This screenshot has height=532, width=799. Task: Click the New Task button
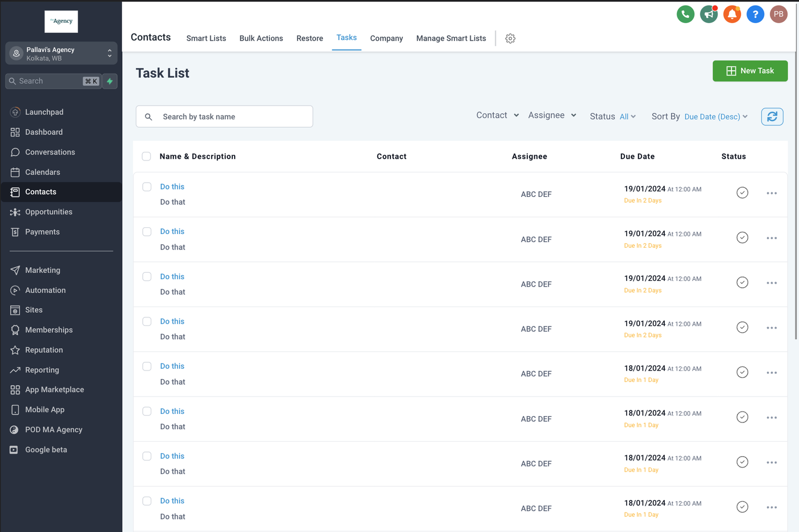coord(750,71)
